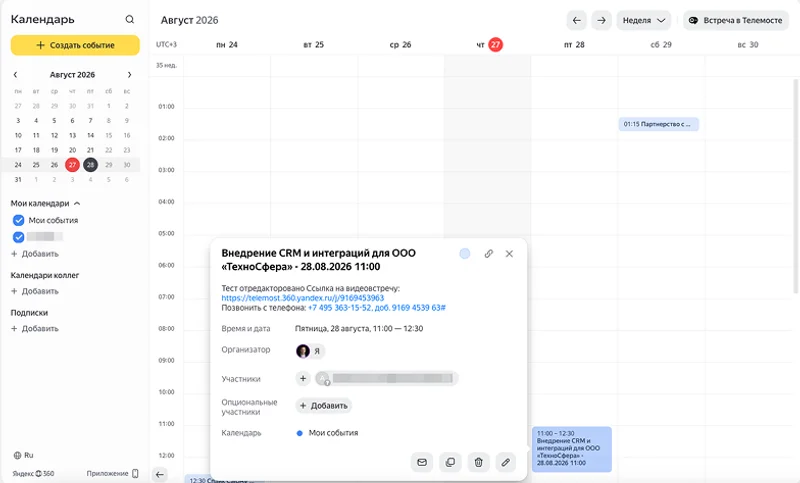Viewport: 800px width, 483px height.
Task: Select day 28 in mini calendar
Action: [90, 165]
